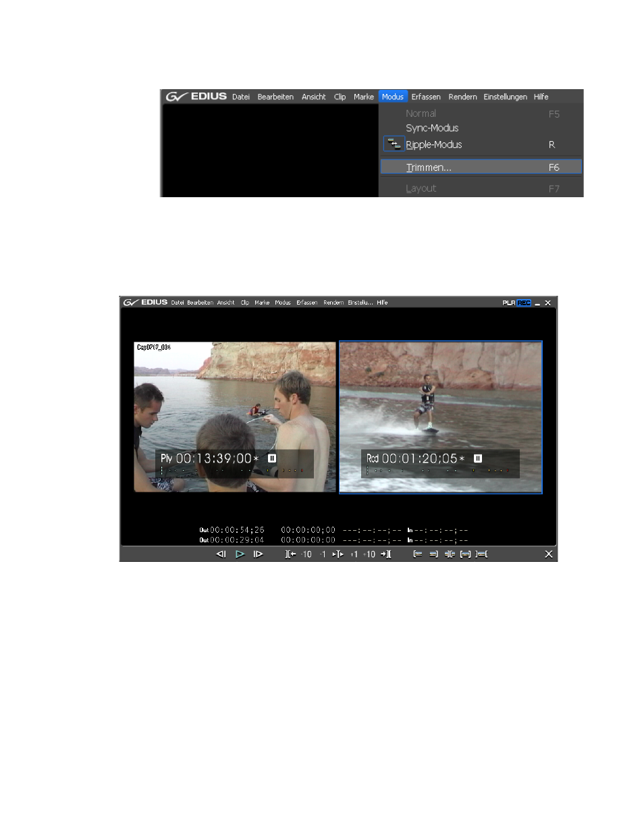Screen dimensions: 644x834
Task: Trim minus 1 frame
Action: click(x=323, y=554)
